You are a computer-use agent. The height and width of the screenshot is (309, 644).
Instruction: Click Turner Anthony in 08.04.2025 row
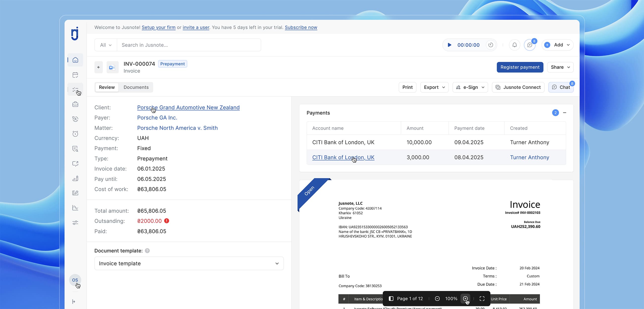click(x=529, y=157)
